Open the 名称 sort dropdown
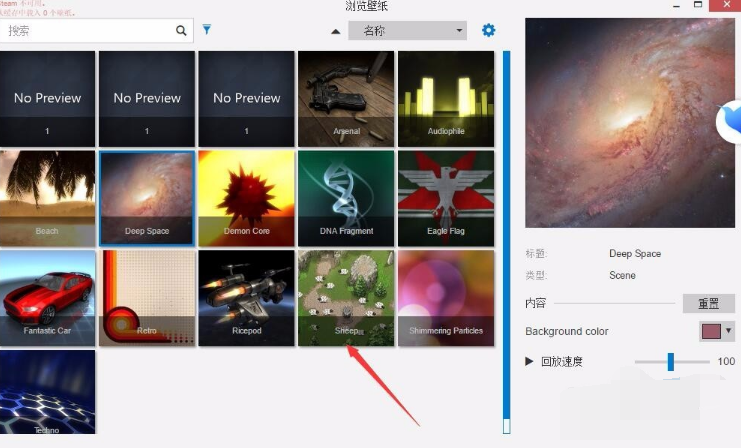This screenshot has width=741, height=448. coord(407,31)
